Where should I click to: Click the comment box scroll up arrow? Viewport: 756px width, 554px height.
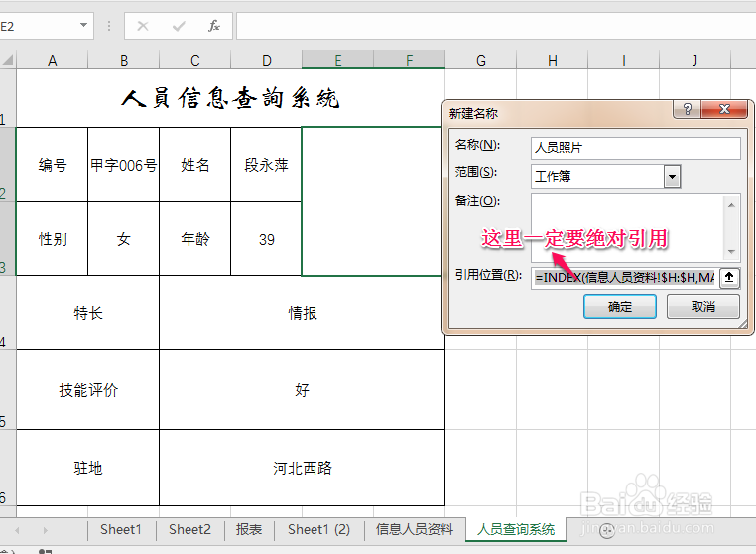731,205
